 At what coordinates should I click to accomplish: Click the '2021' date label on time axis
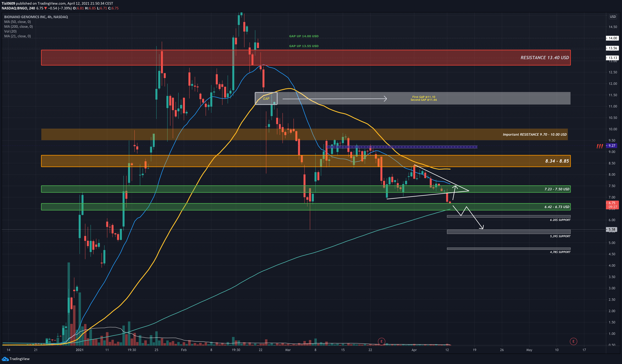point(80,350)
